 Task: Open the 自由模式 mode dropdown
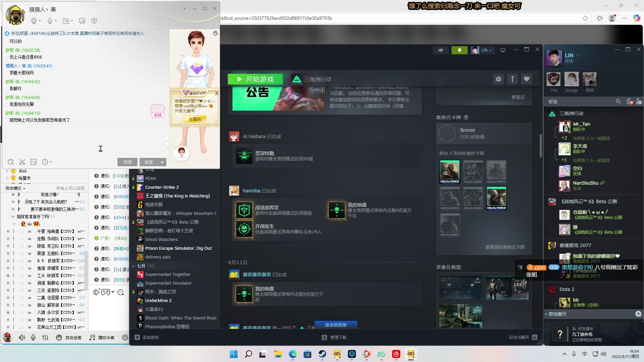tap(15, 188)
